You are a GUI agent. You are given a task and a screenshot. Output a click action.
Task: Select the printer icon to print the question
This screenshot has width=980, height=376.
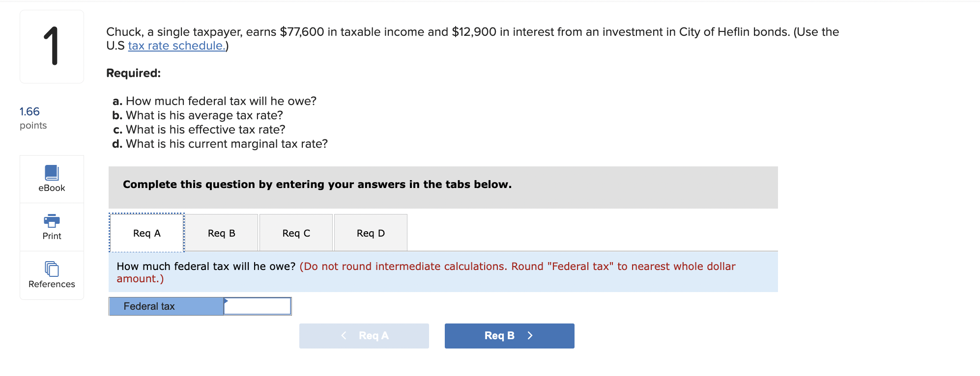51,220
